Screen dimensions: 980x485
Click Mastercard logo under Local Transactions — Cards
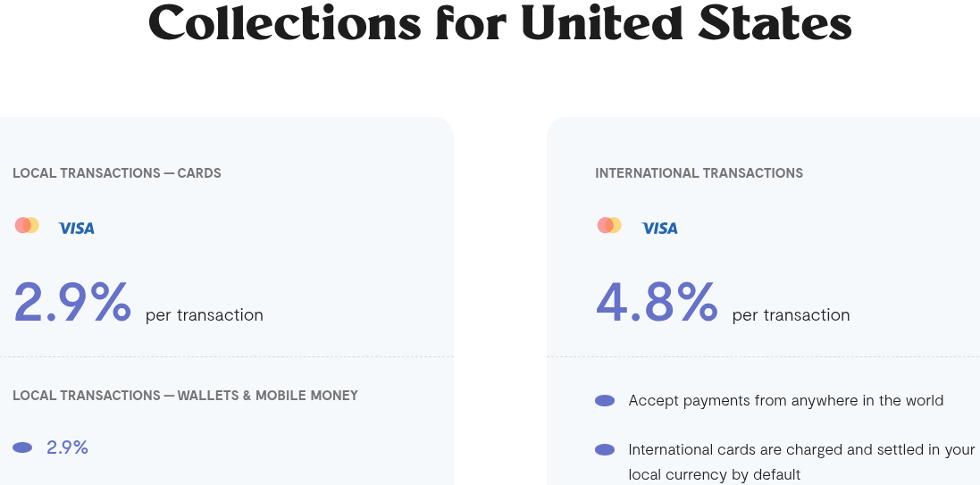point(27,226)
